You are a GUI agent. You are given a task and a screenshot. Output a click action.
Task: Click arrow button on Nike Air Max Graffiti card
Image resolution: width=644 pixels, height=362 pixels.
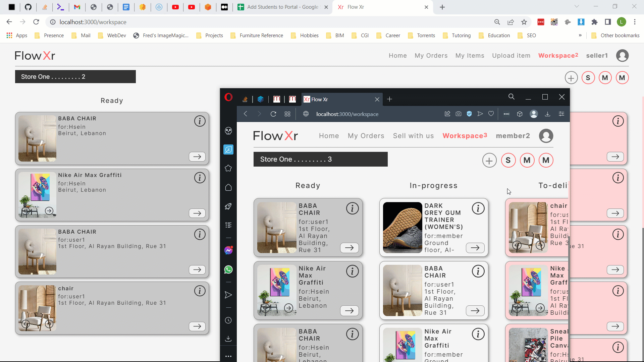(197, 213)
